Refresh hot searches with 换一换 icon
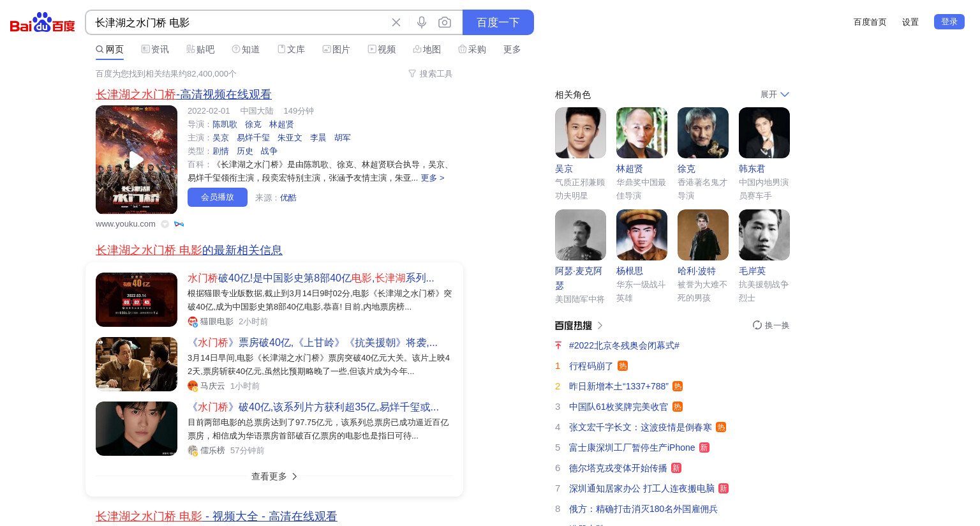 tap(757, 325)
